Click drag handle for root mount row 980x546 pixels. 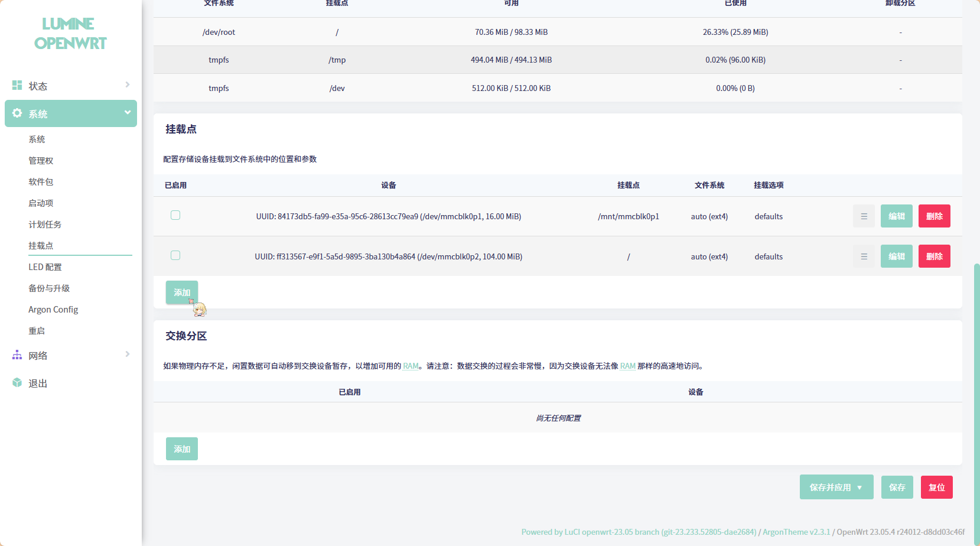tap(864, 256)
